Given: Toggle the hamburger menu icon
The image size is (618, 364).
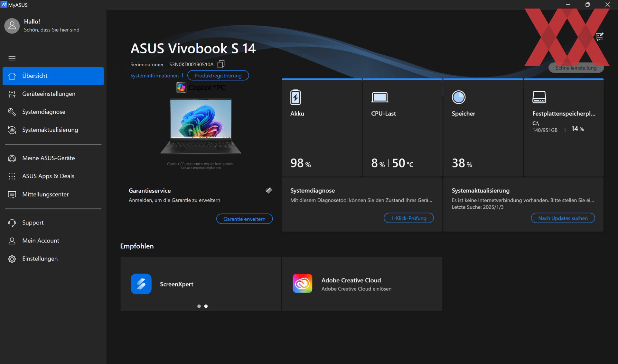Looking at the screenshot, I should 12,58.
